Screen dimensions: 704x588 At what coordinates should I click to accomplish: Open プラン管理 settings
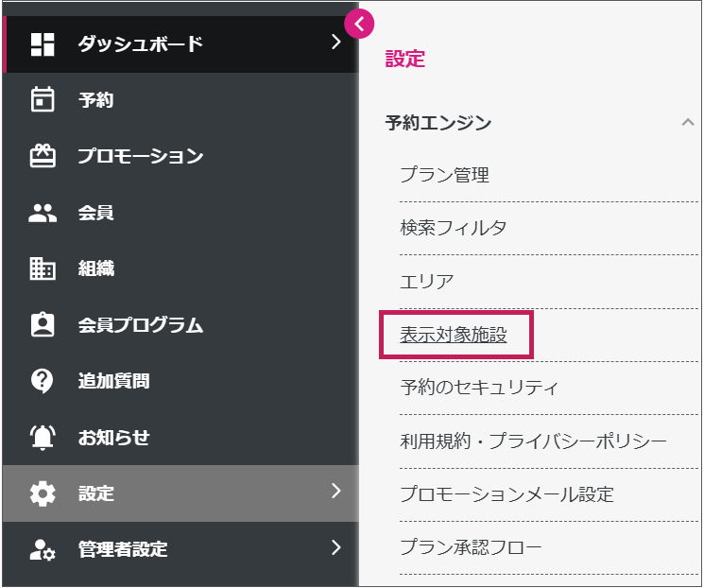click(x=444, y=175)
